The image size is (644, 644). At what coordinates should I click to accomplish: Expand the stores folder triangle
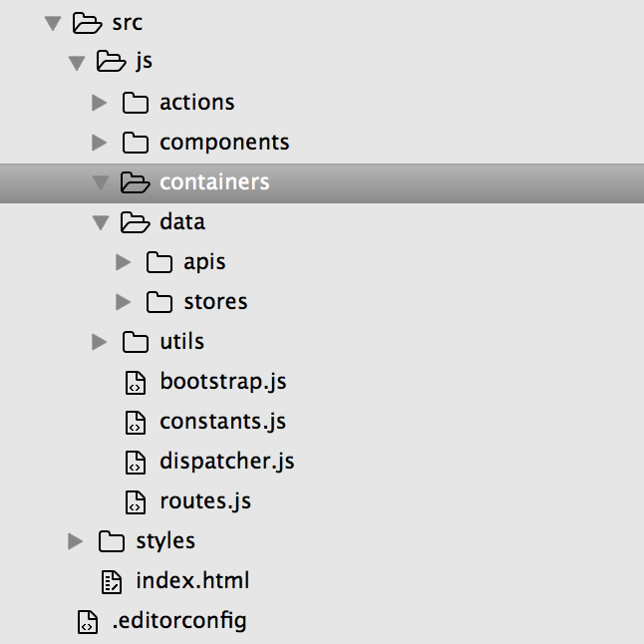tap(123, 302)
